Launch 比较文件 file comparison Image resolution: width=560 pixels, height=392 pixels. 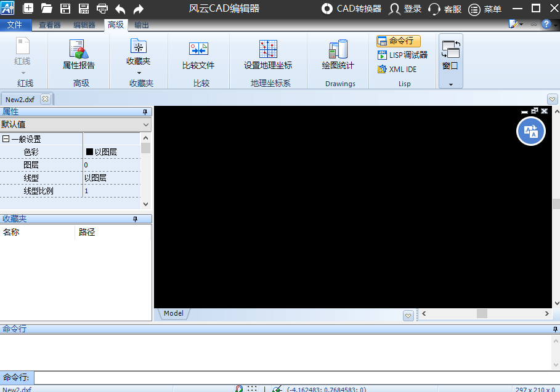click(x=198, y=55)
